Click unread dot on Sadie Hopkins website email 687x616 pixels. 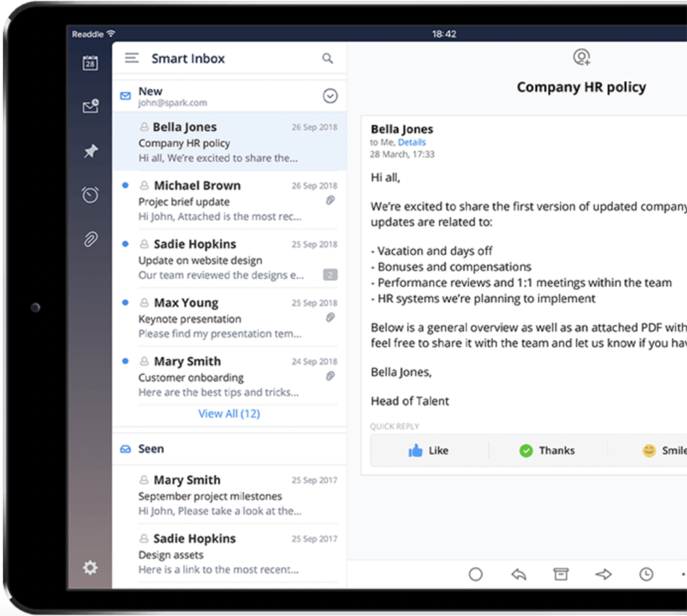pos(125,244)
